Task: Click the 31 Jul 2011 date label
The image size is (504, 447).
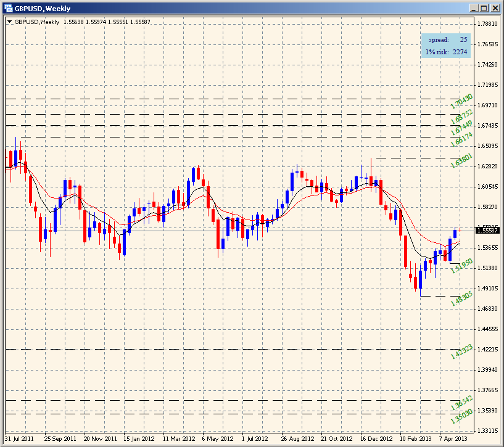Action: pyautogui.click(x=19, y=439)
